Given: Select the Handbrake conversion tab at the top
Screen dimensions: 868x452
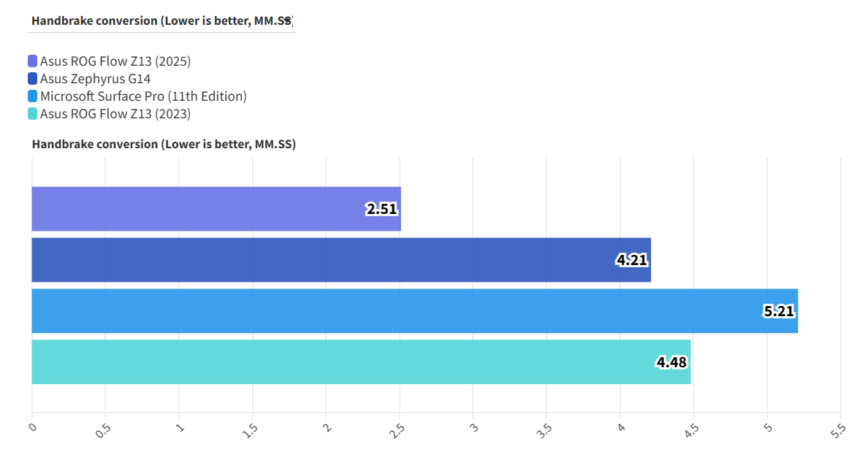Looking at the screenshot, I should [x=162, y=21].
